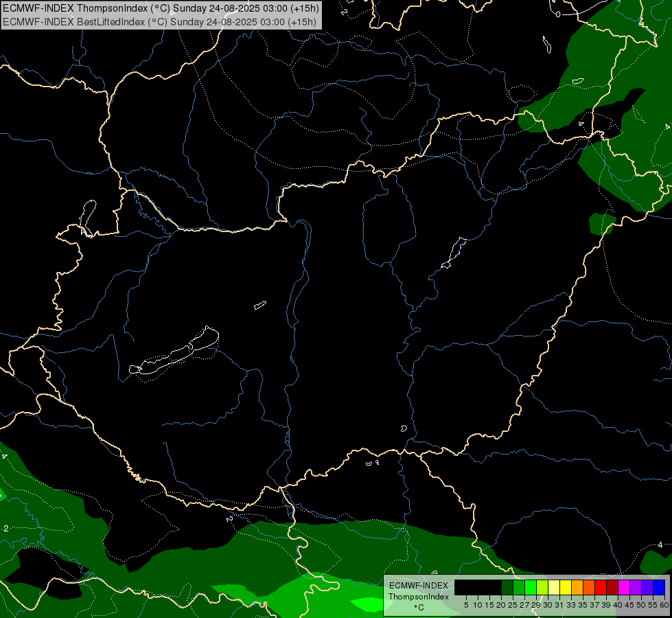This screenshot has height=618, width=672.
Task: Click the ThompsonIndex header line at top
Action: (x=161, y=8)
